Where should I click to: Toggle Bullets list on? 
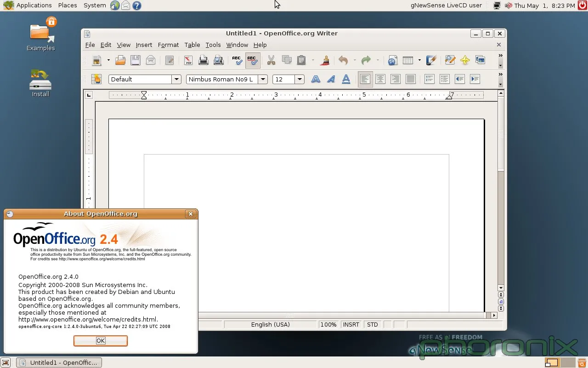(444, 79)
